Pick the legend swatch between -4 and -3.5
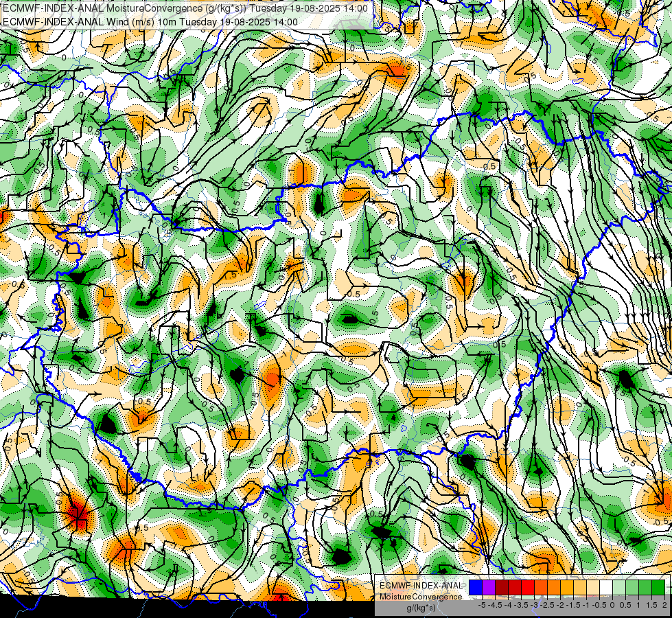The image size is (672, 618). point(515,588)
